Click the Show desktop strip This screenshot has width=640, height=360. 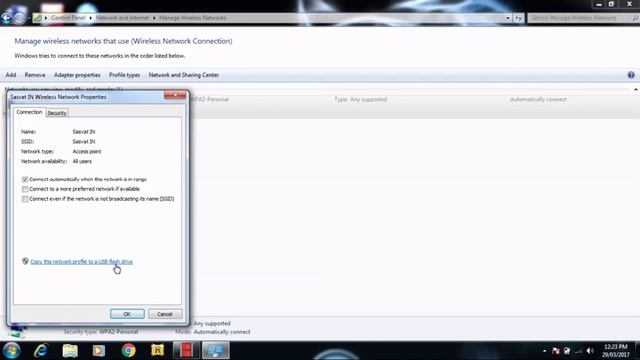click(x=637, y=351)
